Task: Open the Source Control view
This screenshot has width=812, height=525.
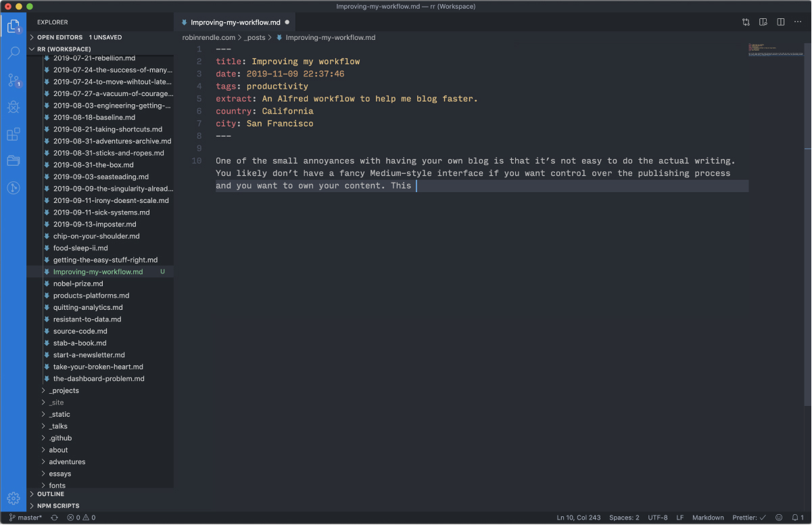Action: (x=14, y=80)
